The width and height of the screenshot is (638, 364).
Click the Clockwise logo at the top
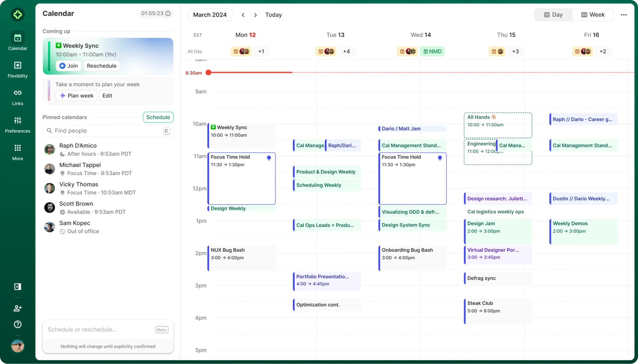pos(18,14)
